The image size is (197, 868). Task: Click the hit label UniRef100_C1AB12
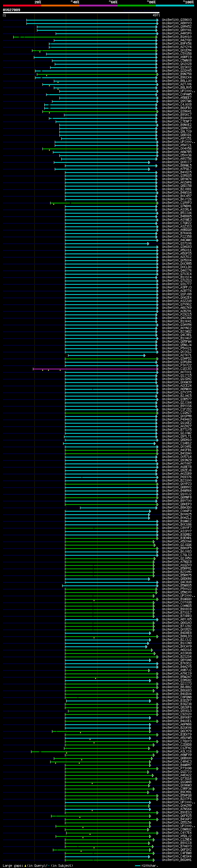pyautogui.click(x=177, y=443)
